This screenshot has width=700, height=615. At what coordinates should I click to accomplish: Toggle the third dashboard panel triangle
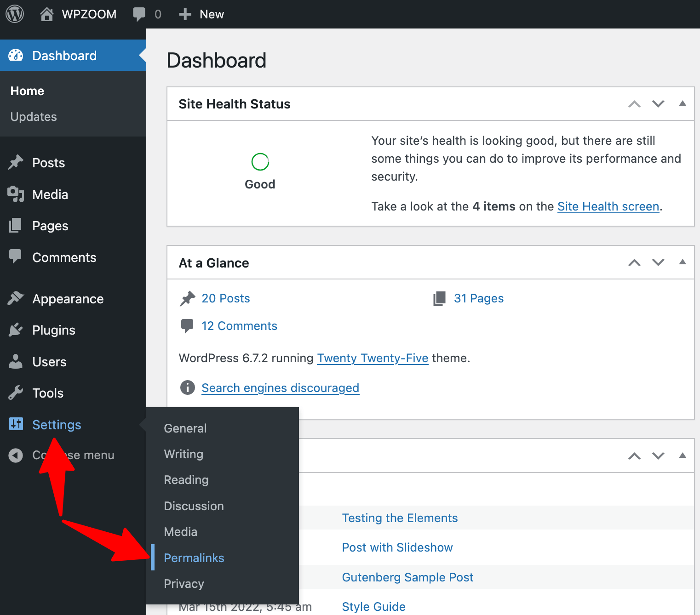point(683,456)
